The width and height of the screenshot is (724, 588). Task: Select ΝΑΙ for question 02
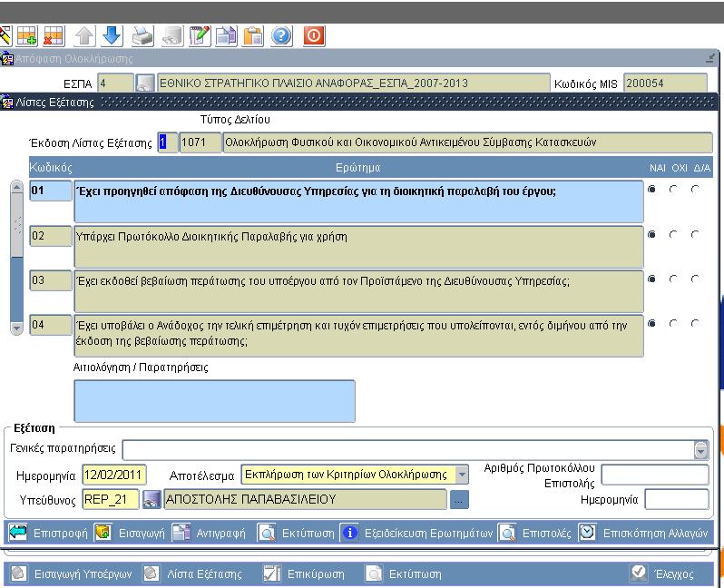click(652, 235)
